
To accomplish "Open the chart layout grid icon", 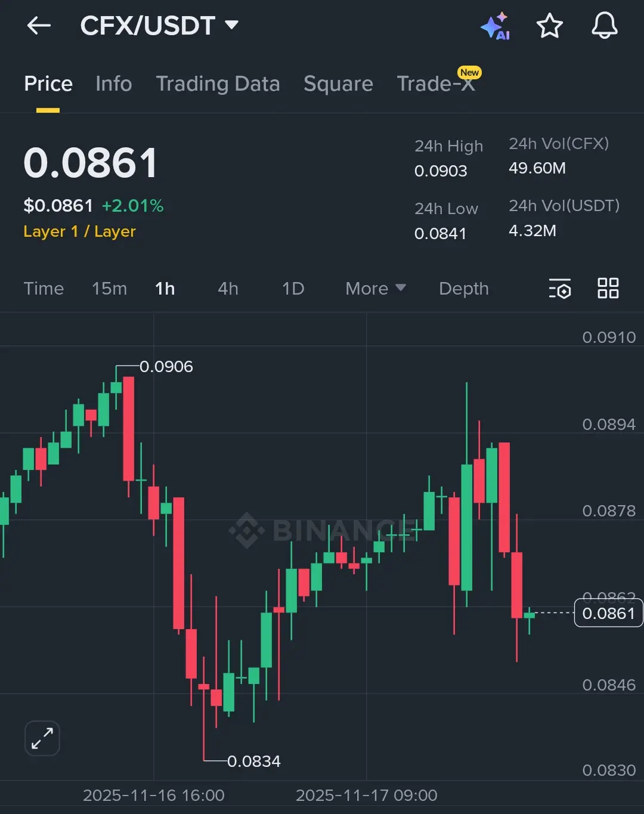I will [608, 289].
